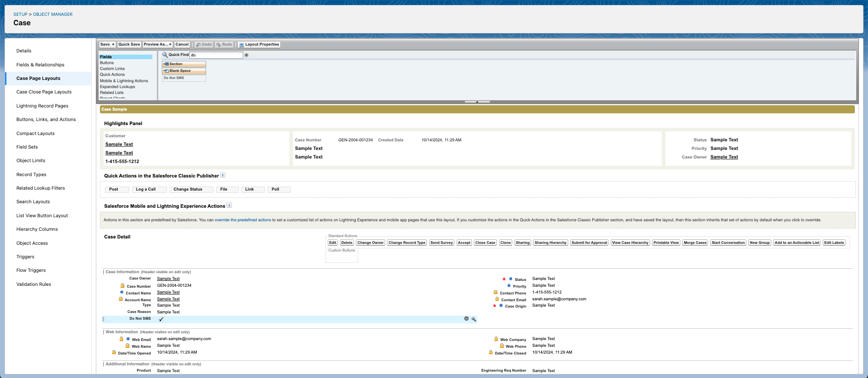Click the lock icon beside Web Phone
Image resolution: width=868 pixels, height=378 pixels.
click(502, 345)
